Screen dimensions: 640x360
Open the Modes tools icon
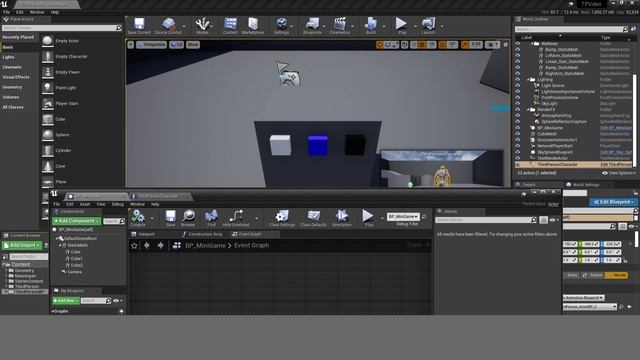[x=202, y=26]
